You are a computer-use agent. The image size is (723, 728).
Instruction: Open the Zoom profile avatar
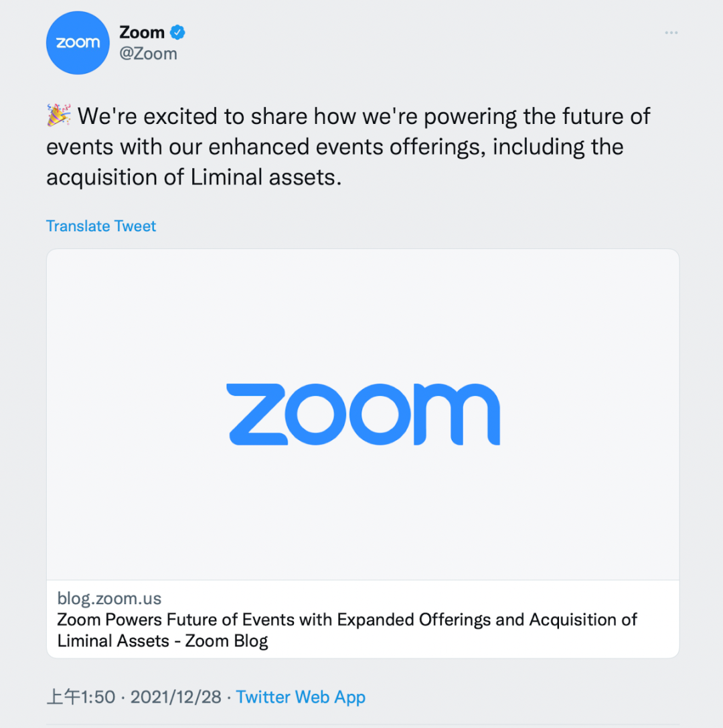coord(78,43)
